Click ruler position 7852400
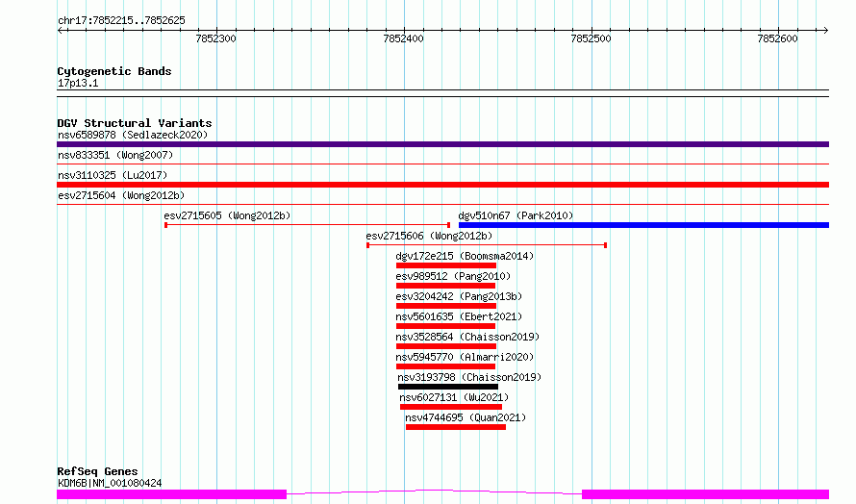Viewport: 856px width, 504px height. pos(403,38)
